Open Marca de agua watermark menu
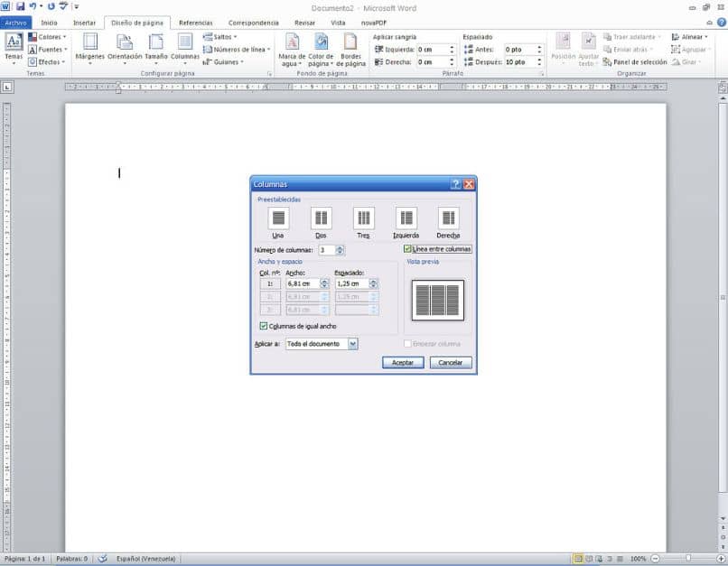This screenshot has width=728, height=566. tap(292, 49)
